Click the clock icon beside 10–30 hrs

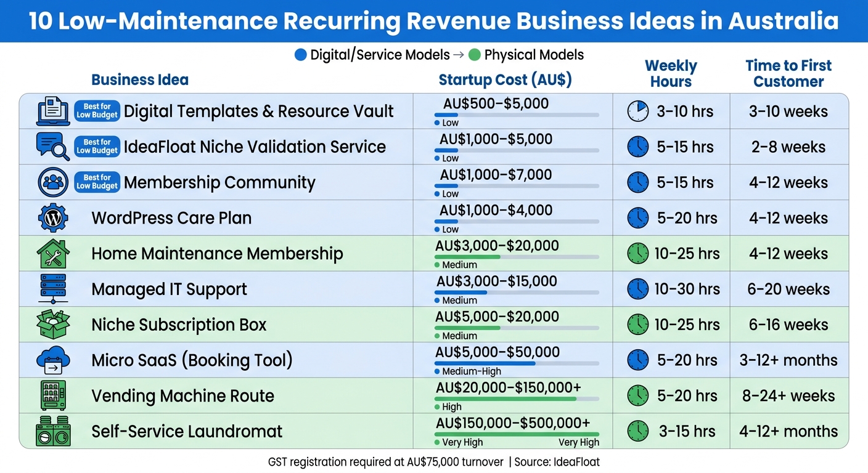[x=638, y=289]
